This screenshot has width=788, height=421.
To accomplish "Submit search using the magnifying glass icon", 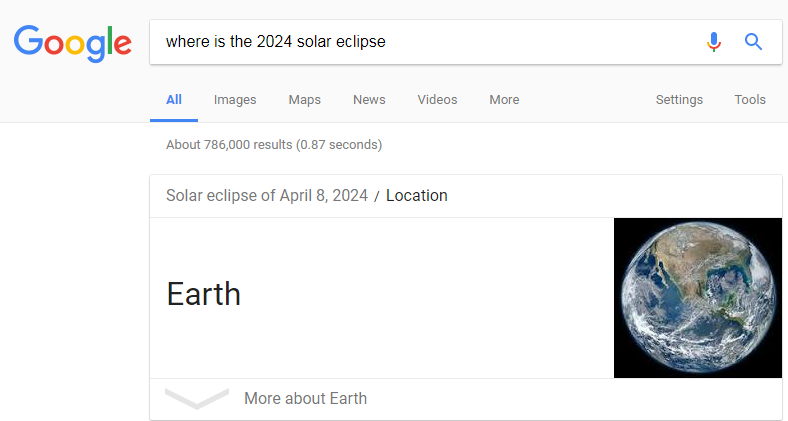I will coord(753,42).
